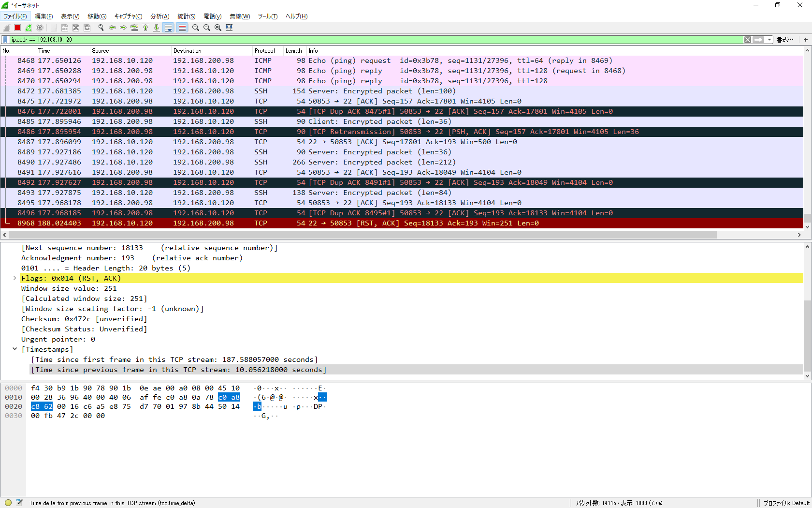Open the 編集(E) menu
Image resolution: width=812 pixels, height=508 pixels.
44,16
